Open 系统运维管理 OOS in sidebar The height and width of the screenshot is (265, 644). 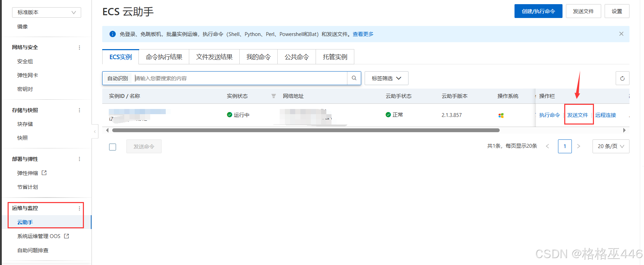pos(39,236)
